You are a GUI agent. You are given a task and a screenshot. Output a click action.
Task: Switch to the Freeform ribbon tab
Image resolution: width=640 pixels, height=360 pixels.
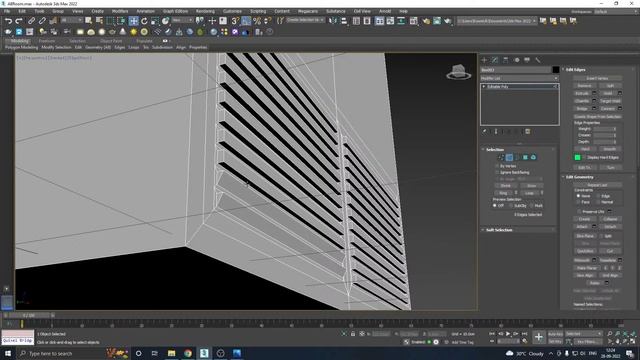(46, 41)
